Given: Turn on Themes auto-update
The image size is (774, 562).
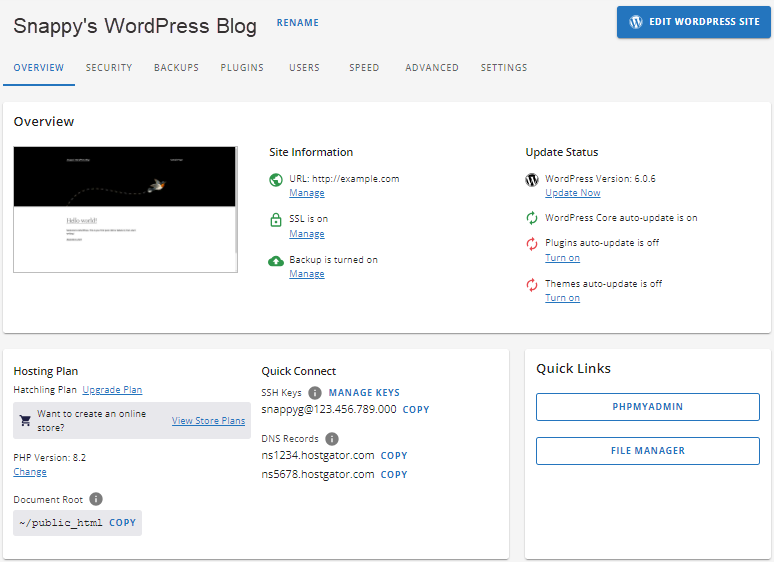Looking at the screenshot, I should [x=562, y=298].
